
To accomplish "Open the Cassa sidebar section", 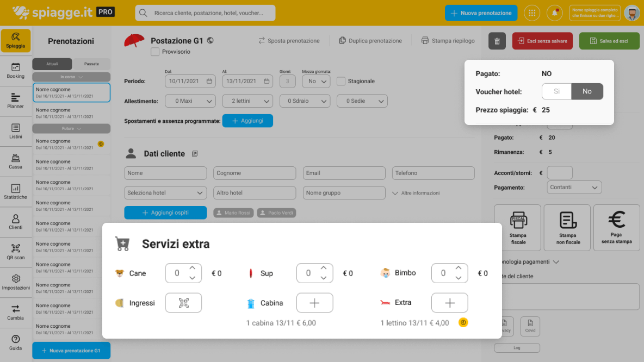I will (x=16, y=162).
